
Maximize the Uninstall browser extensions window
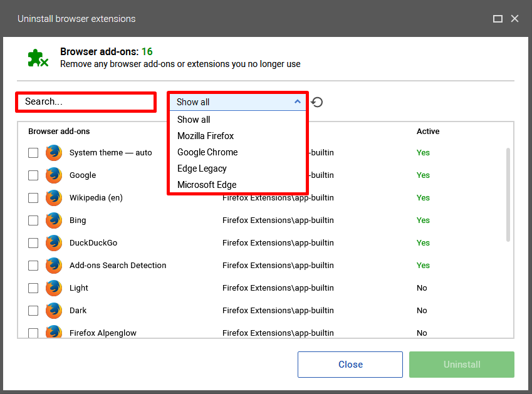tap(498, 19)
